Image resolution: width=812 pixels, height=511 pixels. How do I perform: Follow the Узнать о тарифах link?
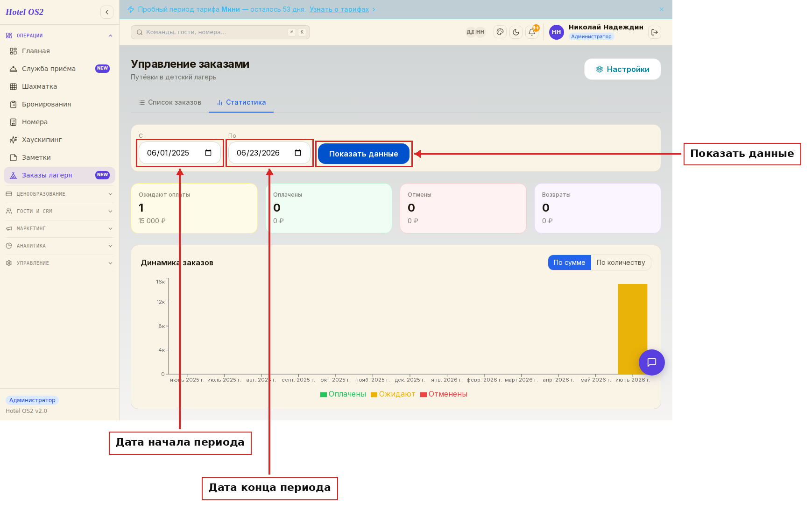(x=339, y=9)
